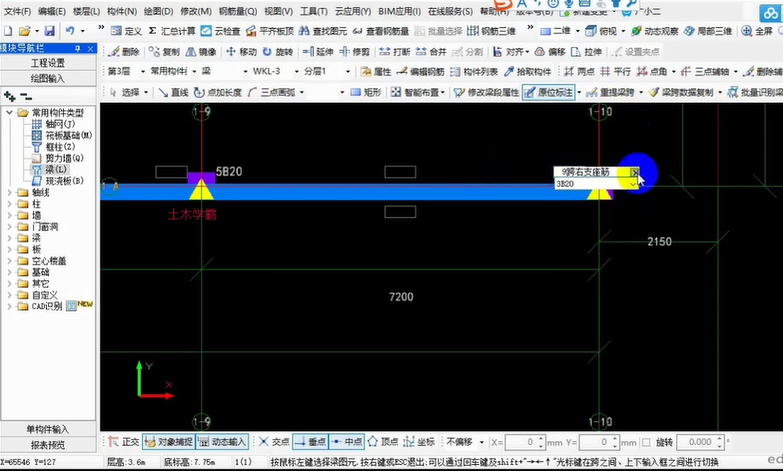Click the new file icon
The height and width of the screenshot is (471, 783).
[x=8, y=31]
